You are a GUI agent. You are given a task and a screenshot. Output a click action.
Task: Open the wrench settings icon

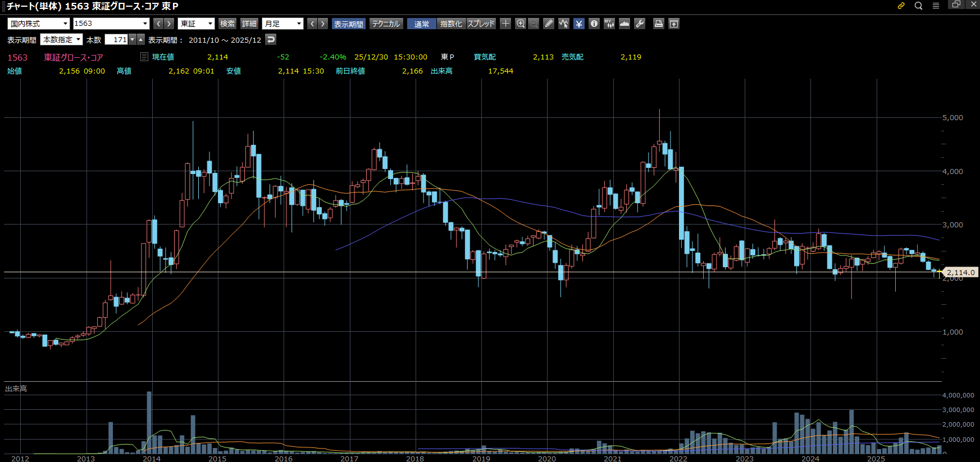(640, 24)
